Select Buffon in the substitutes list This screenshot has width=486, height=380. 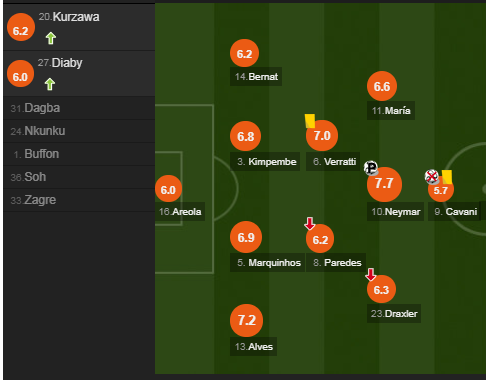click(x=79, y=154)
